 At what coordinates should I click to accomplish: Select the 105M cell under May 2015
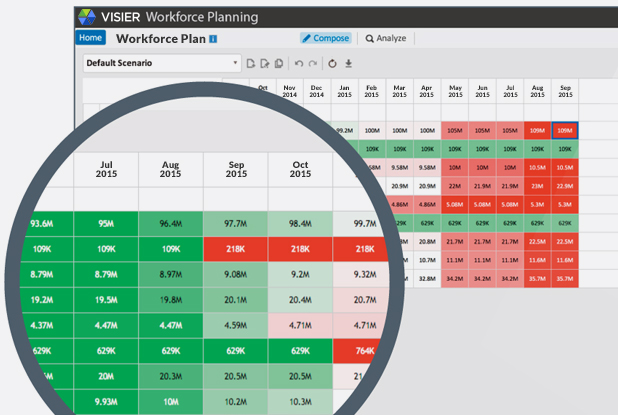[x=455, y=130]
